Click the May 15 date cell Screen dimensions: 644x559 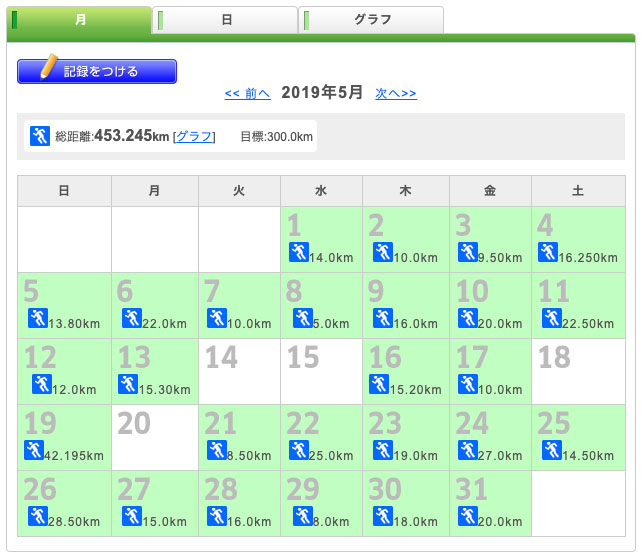[322, 371]
